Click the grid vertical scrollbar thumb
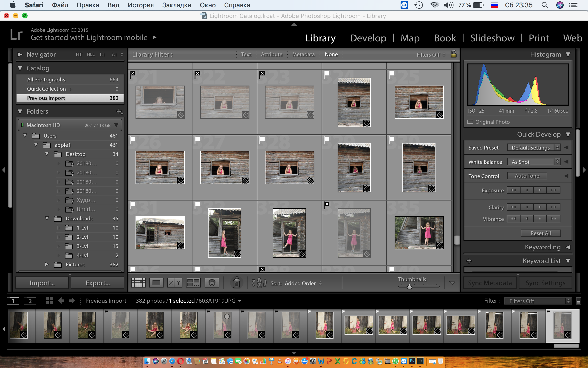Image resolution: width=588 pixels, height=368 pixels. coord(457,240)
